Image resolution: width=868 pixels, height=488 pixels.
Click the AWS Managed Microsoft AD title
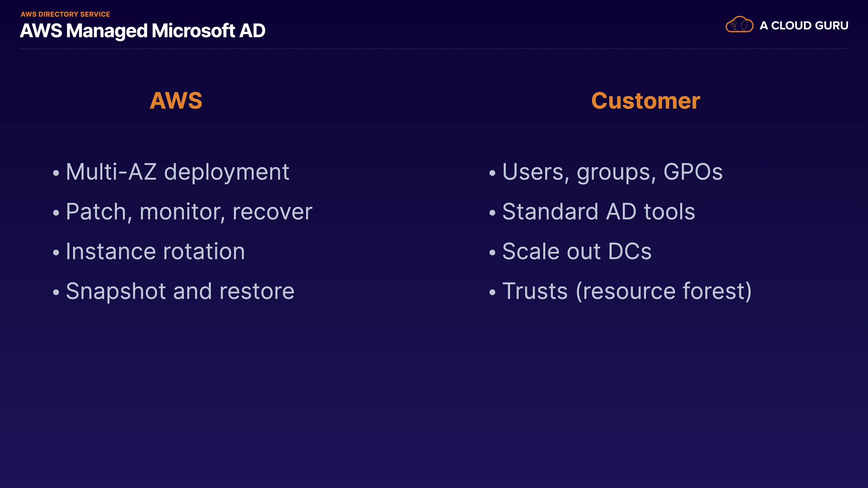(x=142, y=31)
